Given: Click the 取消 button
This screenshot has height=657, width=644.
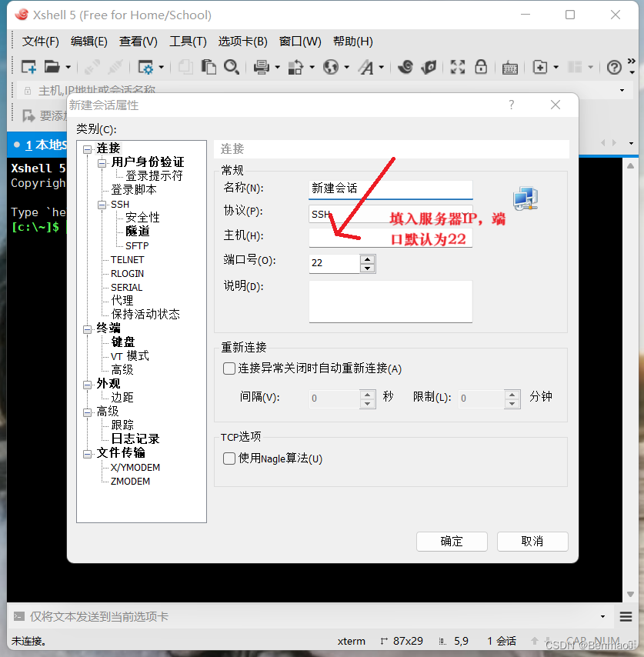Looking at the screenshot, I should click(x=532, y=542).
